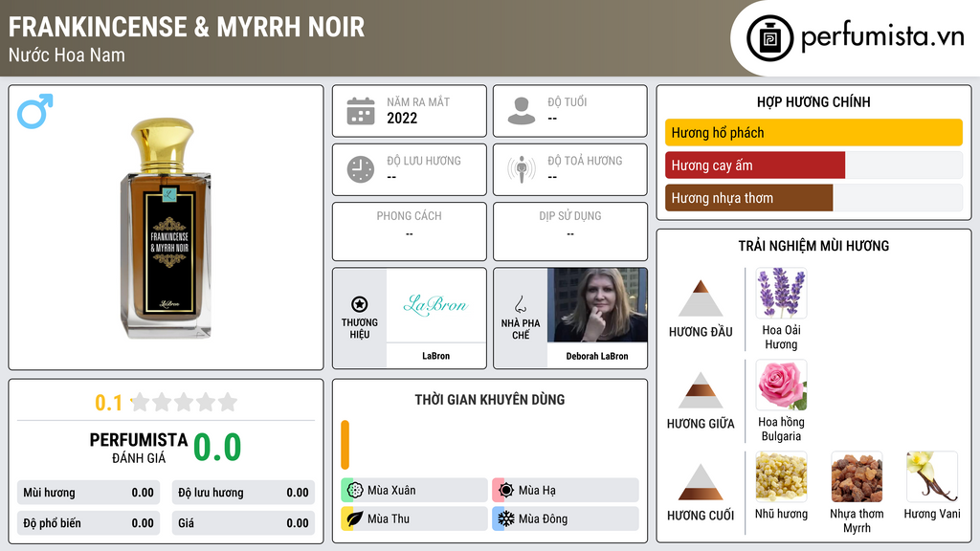This screenshot has width=980, height=551.
Task: Click the nose icon above Nhà pha chế
Action: 520,304
